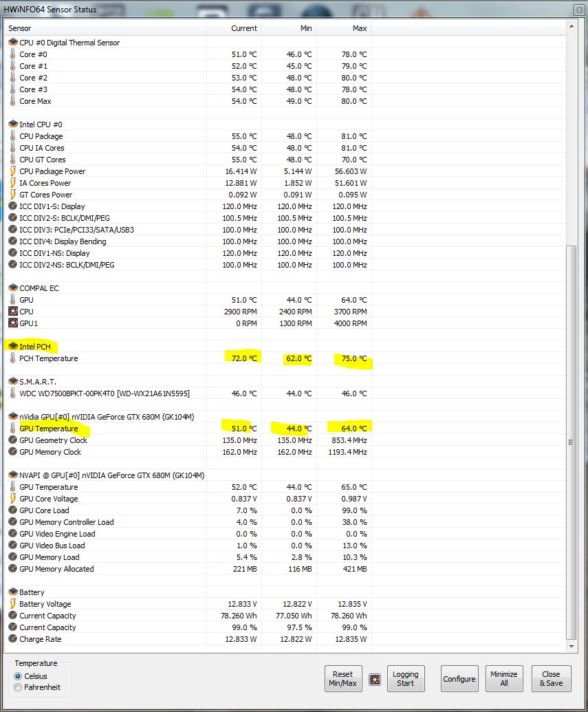
Task: Click the Current column header
Action: coord(234,28)
